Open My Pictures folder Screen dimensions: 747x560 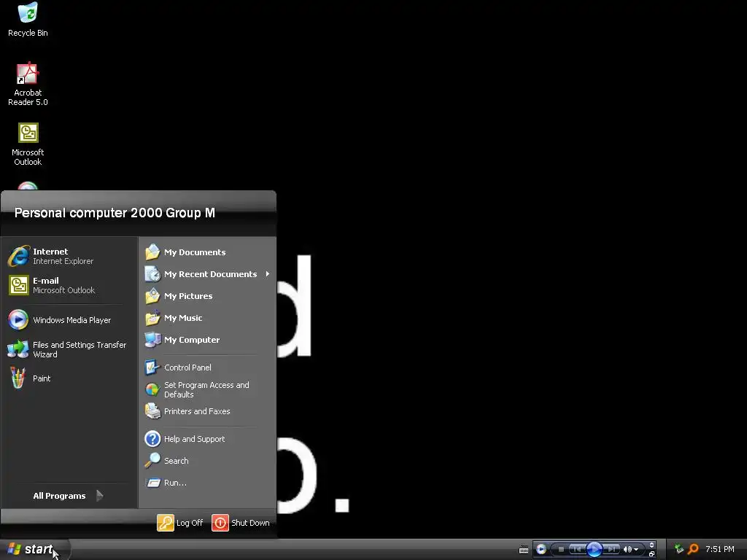208,296
